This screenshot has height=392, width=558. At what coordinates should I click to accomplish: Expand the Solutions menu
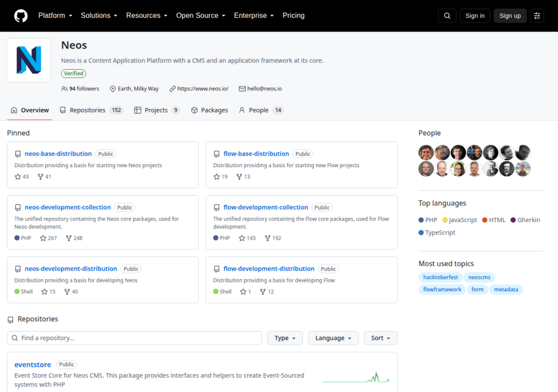[x=99, y=16]
